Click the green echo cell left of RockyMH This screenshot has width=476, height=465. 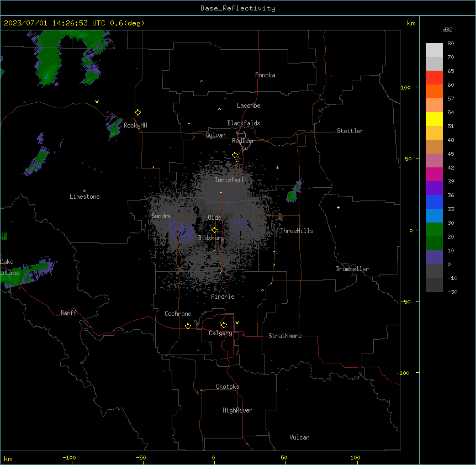(114, 128)
